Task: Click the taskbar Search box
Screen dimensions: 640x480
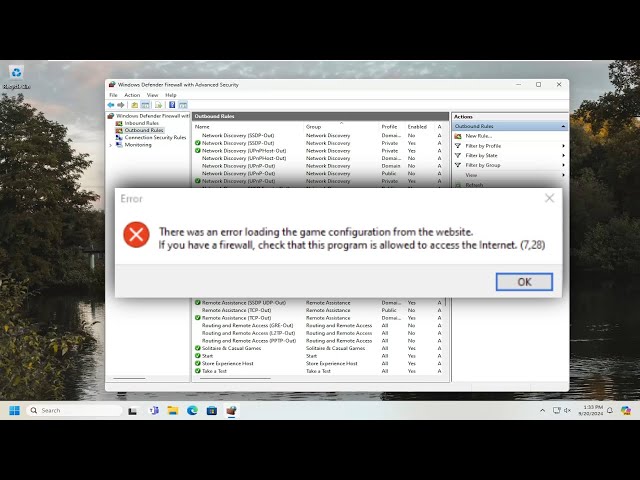Action: pyautogui.click(x=75, y=410)
